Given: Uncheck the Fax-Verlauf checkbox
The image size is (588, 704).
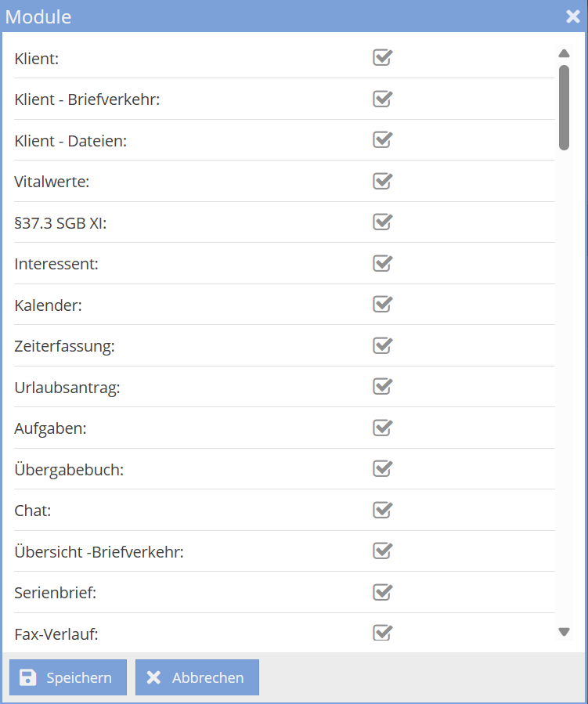Looking at the screenshot, I should pyautogui.click(x=382, y=634).
